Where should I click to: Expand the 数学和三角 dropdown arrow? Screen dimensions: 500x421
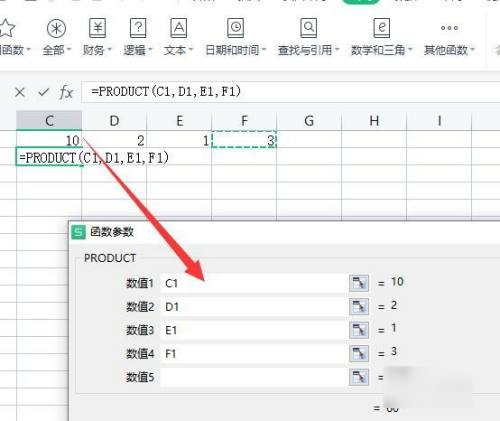click(x=410, y=50)
